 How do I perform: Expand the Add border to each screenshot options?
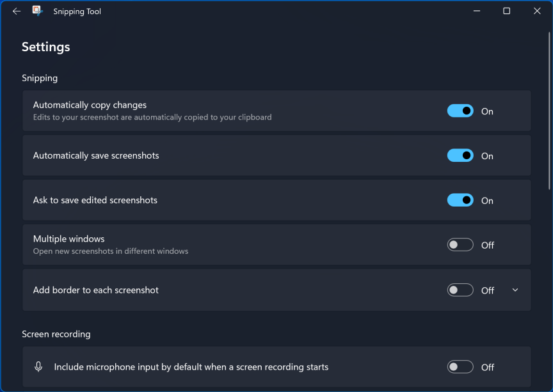(x=515, y=290)
